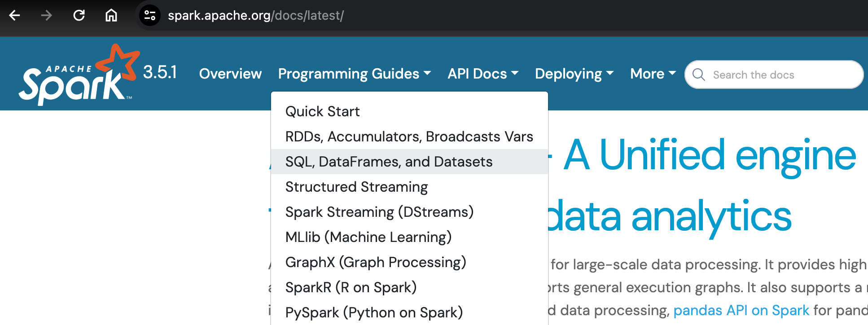Click the 3.5.1 version label
The width and height of the screenshot is (868, 325).
click(160, 72)
